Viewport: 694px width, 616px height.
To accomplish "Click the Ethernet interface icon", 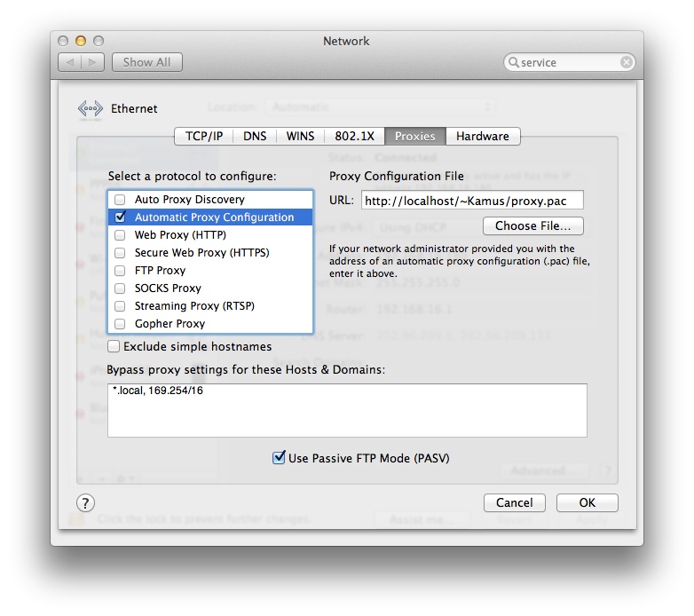I will 91,109.
